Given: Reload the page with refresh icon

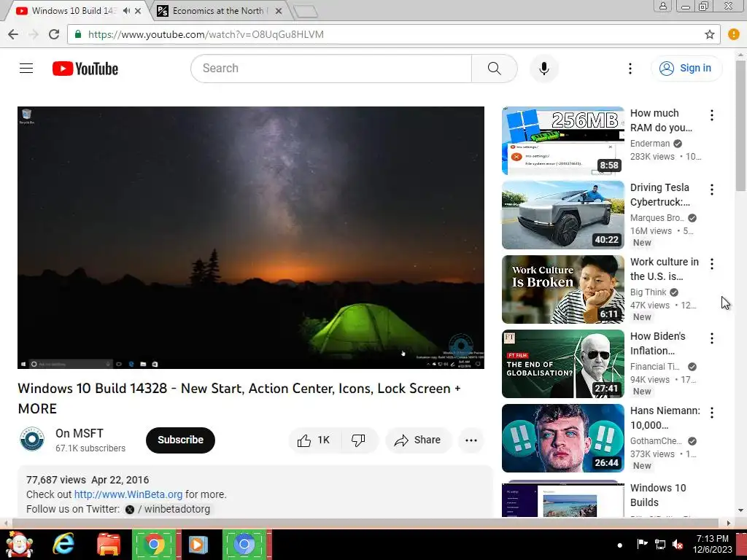Looking at the screenshot, I should click(54, 34).
